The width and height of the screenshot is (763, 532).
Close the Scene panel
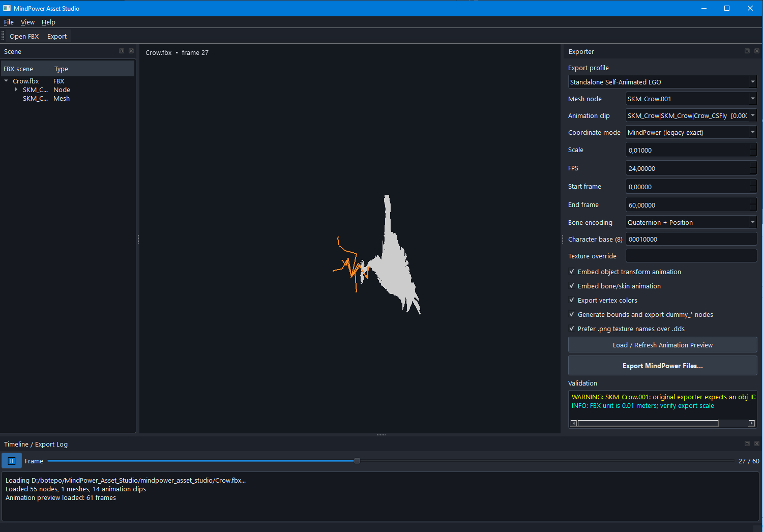(x=131, y=51)
